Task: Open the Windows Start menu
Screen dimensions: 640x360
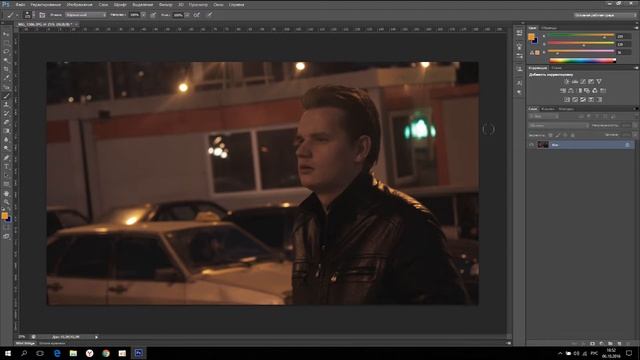Action: tap(8, 353)
